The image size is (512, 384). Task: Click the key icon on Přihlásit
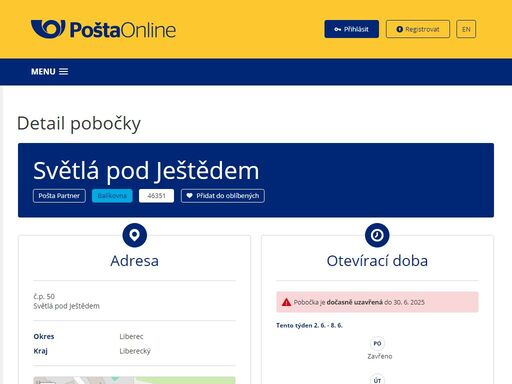pos(338,29)
